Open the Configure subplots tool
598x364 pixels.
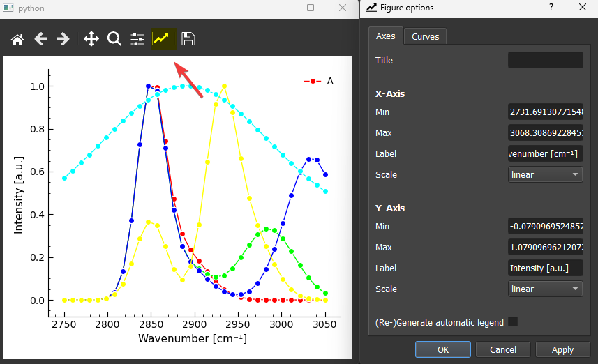pyautogui.click(x=137, y=39)
